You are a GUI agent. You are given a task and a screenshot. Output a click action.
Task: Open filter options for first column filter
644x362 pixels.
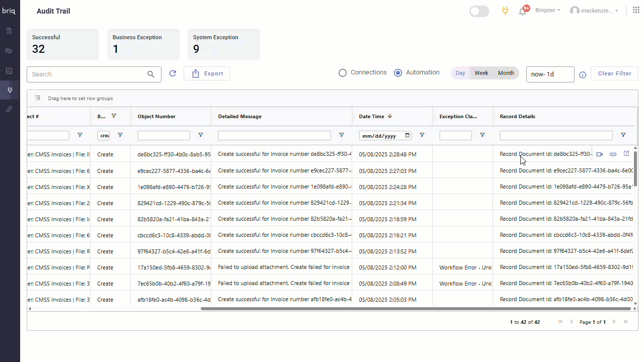(x=79, y=135)
